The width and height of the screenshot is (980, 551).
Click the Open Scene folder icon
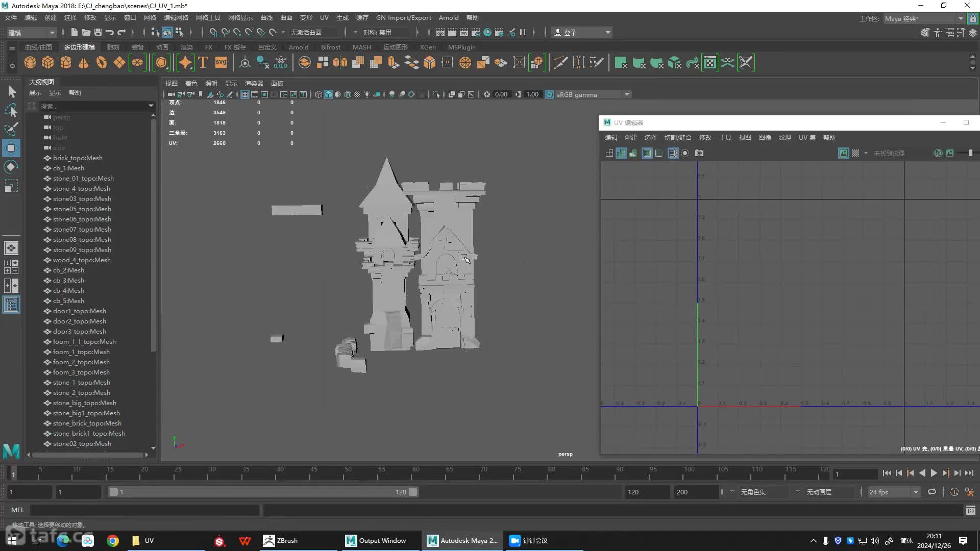pyautogui.click(x=86, y=32)
